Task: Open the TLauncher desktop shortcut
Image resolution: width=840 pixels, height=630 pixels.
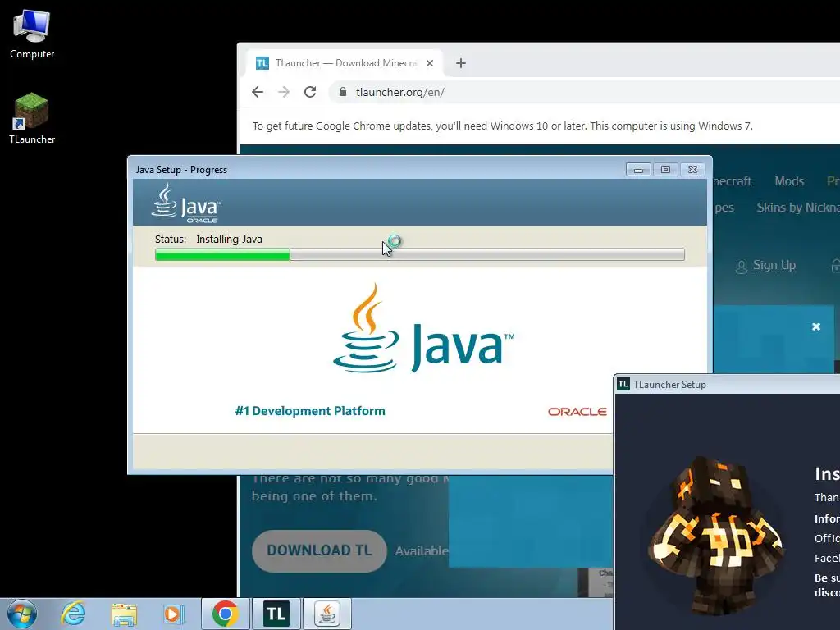Action: pos(32,118)
